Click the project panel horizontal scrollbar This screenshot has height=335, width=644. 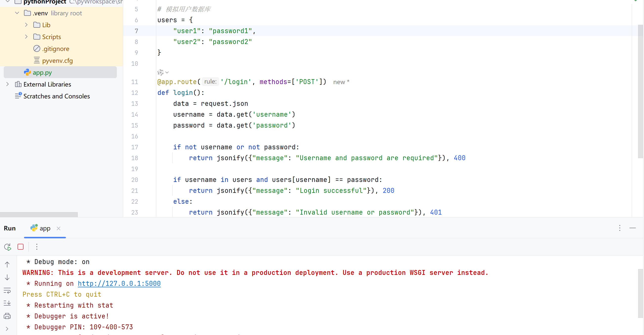pos(39,214)
